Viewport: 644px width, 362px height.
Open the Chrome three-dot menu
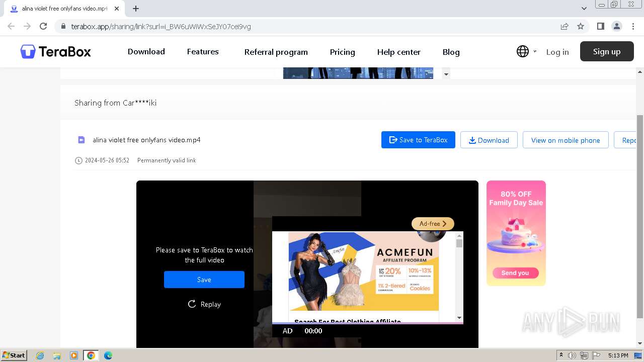633,26
